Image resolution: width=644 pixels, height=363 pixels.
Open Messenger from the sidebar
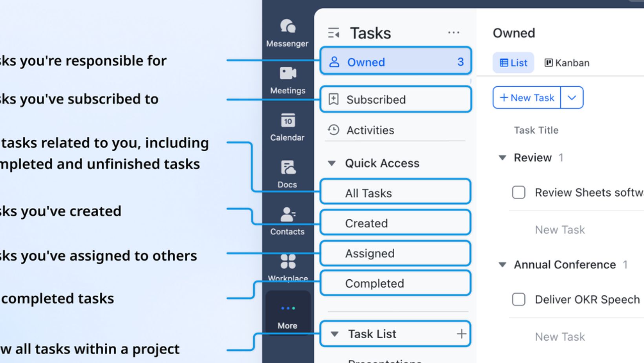[287, 27]
